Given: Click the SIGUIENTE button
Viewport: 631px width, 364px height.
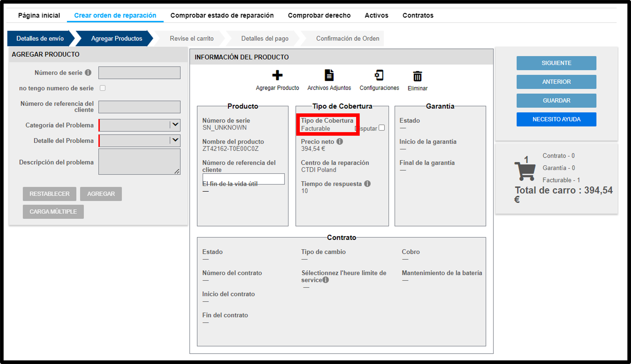Looking at the screenshot, I should tap(556, 63).
